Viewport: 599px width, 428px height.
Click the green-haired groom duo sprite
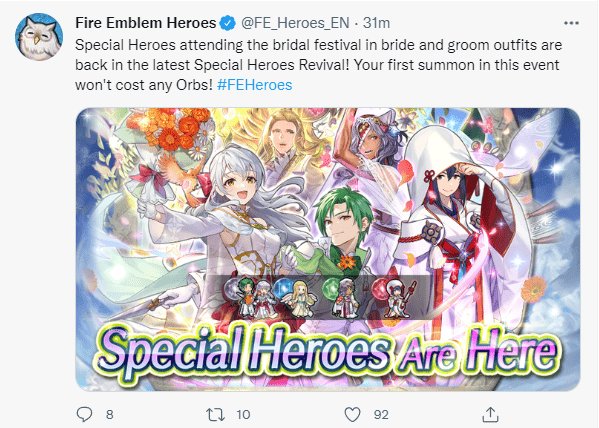(255, 299)
